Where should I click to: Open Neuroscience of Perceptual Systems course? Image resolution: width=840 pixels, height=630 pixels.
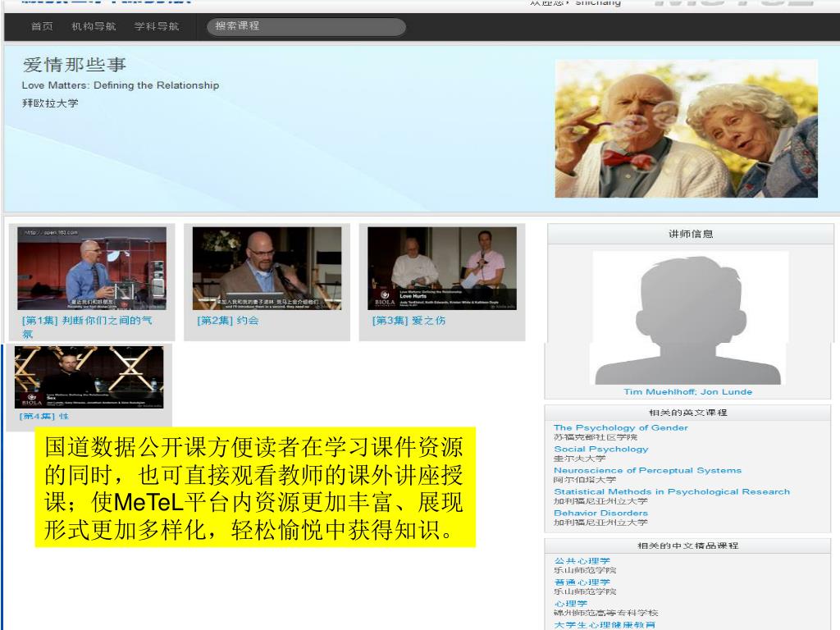[x=648, y=470]
